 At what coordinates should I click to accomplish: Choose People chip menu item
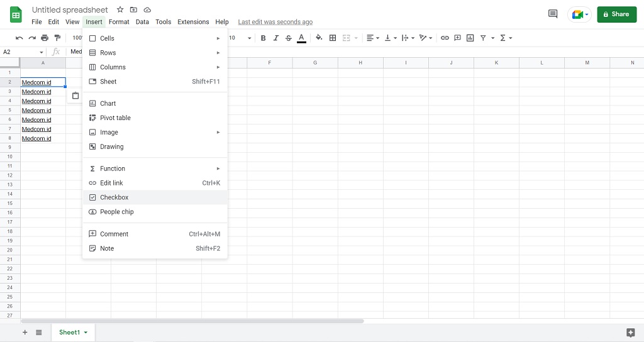click(x=155, y=212)
